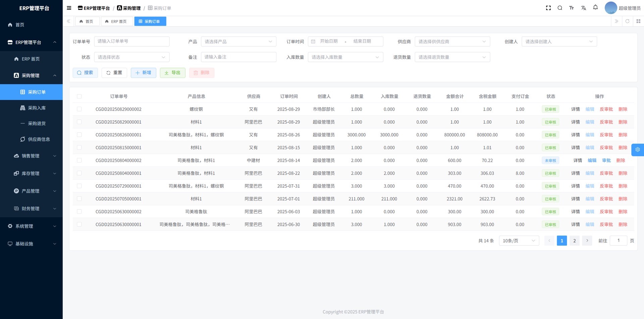Open 采购入库 in the sidebar
Screen dimensions: 644x319
[x=37, y=108]
